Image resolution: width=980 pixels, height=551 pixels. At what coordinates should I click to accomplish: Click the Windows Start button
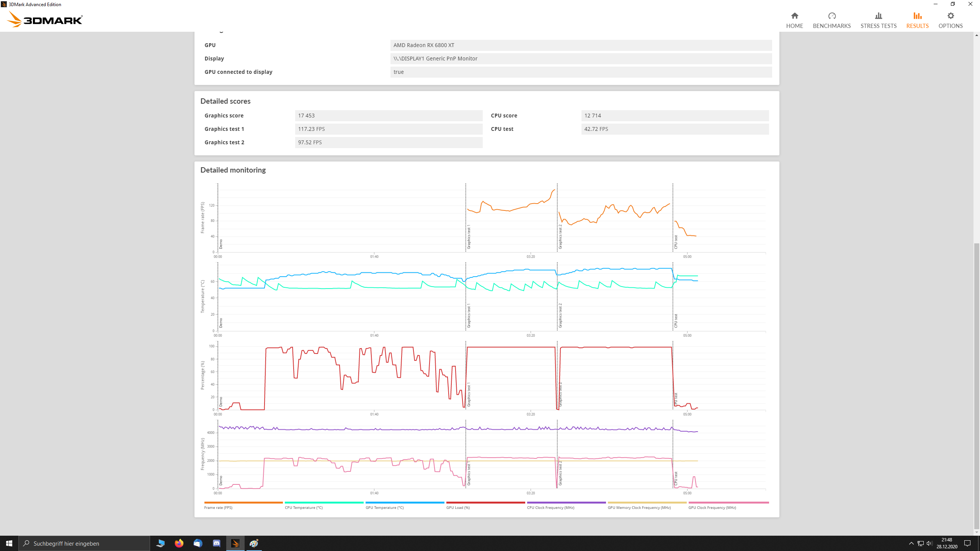point(9,543)
